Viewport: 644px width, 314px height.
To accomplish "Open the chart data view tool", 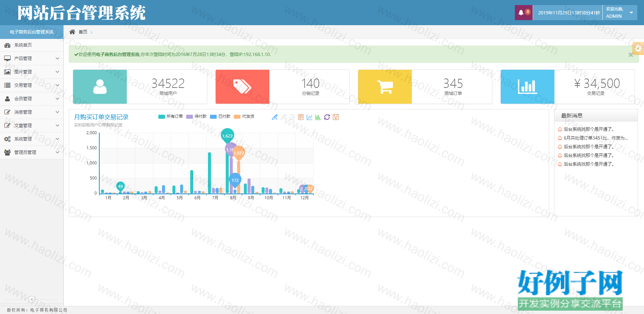I will [301, 117].
